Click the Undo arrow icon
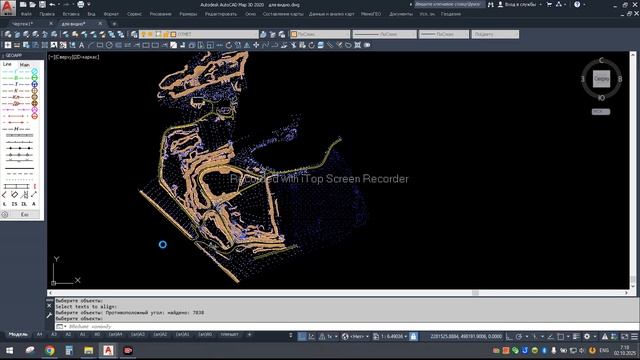The height and width of the screenshot is (360, 640). [x=52, y=4]
